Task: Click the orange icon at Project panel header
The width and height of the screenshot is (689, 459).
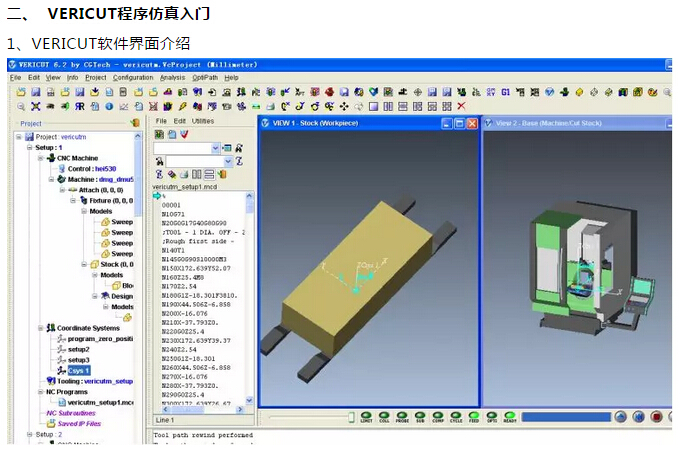Action: [135, 123]
